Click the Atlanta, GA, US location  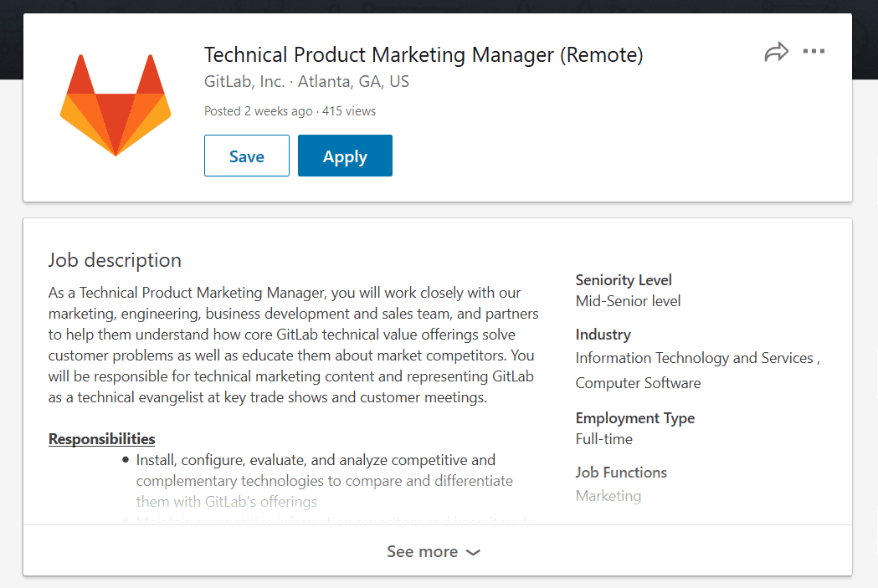click(353, 82)
